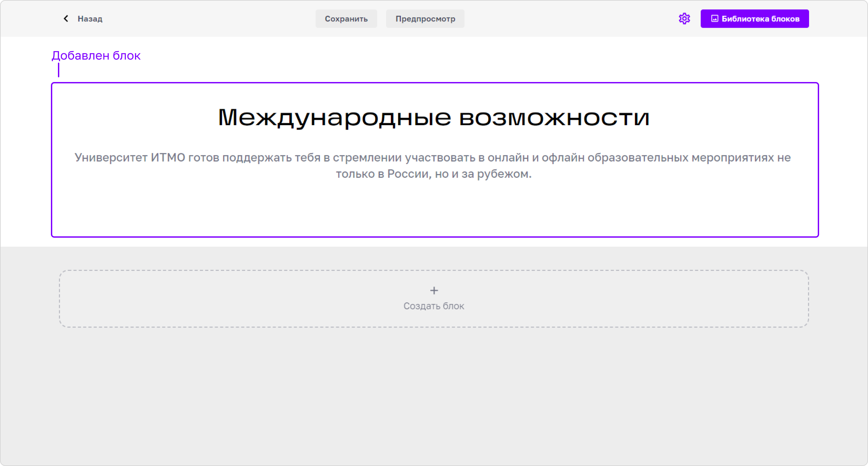Viewport: 868px width, 466px height.
Task: Open the Предпросмотр preview button
Action: (x=425, y=18)
